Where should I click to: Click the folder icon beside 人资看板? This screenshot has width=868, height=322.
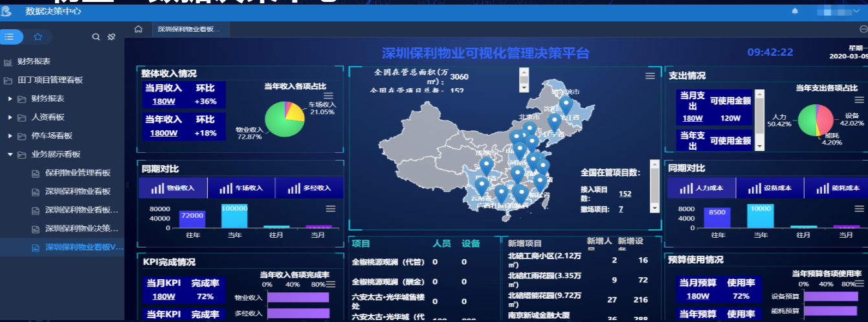click(22, 117)
